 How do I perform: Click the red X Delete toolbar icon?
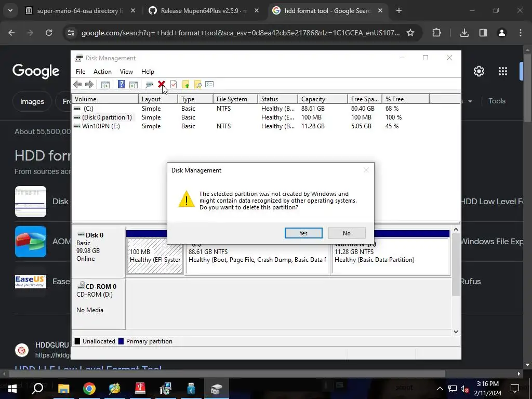tap(161, 84)
